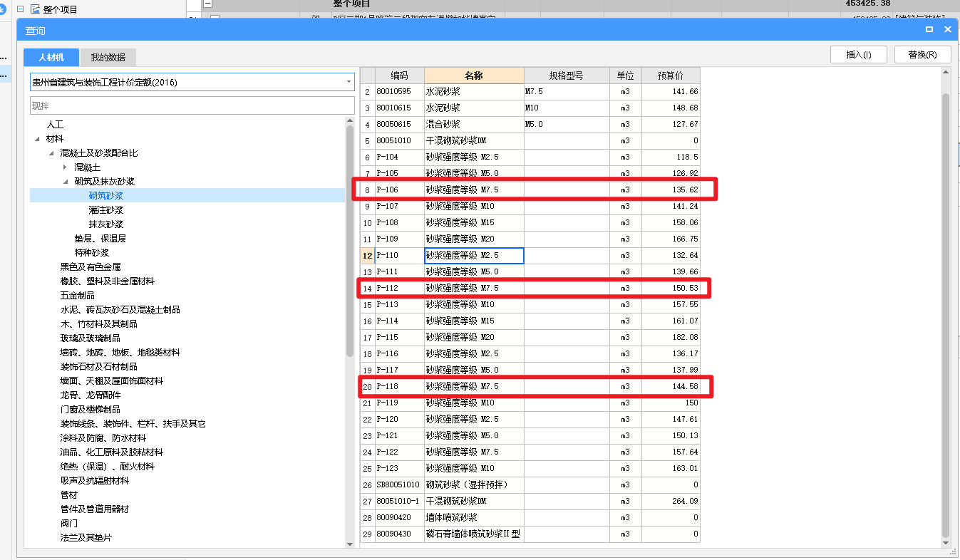Select 涂料及防腐、防水材料 category
The image size is (960, 560).
tap(103, 438)
